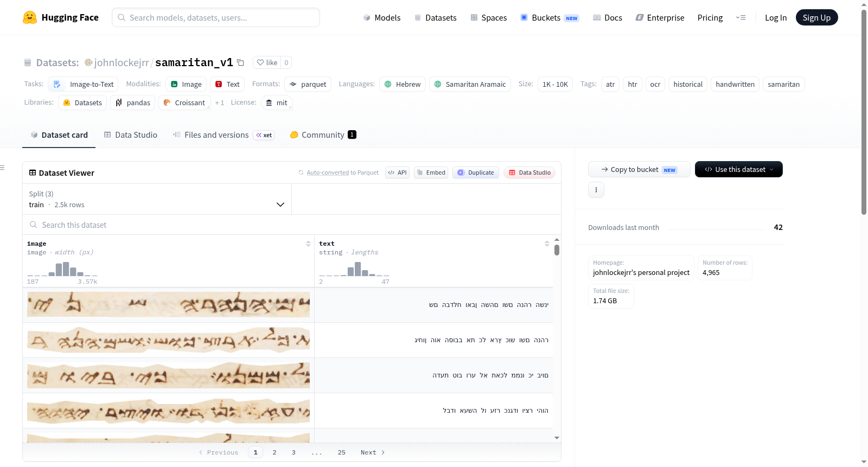Viewport: 868px width, 467px height.
Task: Open the Buckets menu item
Action: click(x=550, y=17)
